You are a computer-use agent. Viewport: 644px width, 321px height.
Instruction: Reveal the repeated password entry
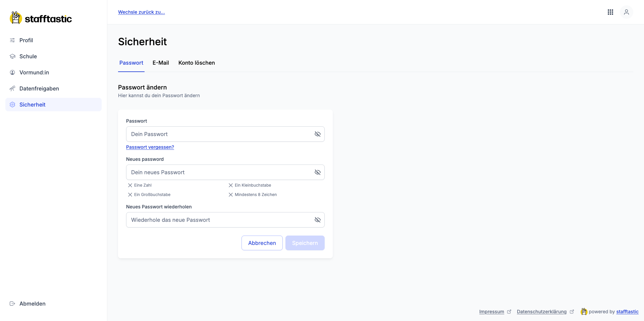pos(318,220)
